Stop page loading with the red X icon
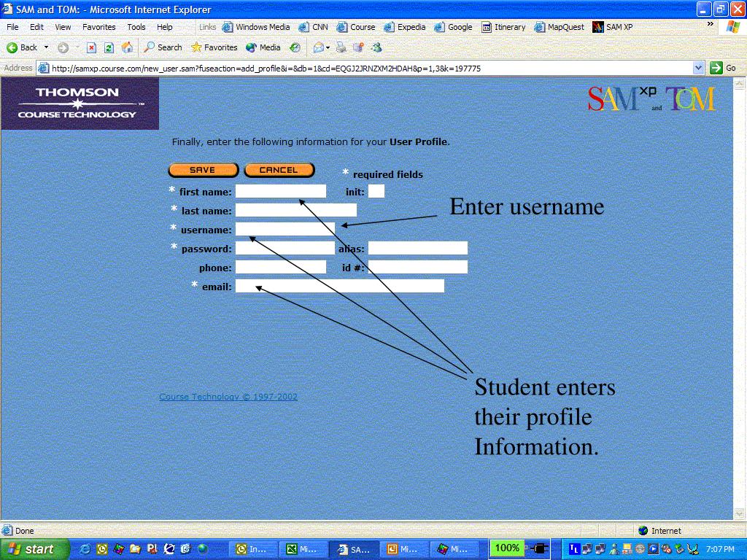Viewport: 747px width, 560px height. [x=91, y=47]
